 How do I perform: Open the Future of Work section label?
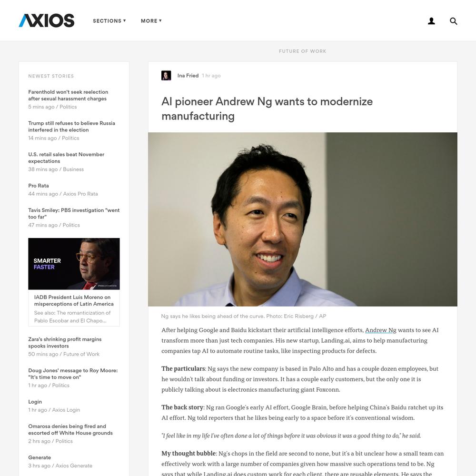point(302,51)
